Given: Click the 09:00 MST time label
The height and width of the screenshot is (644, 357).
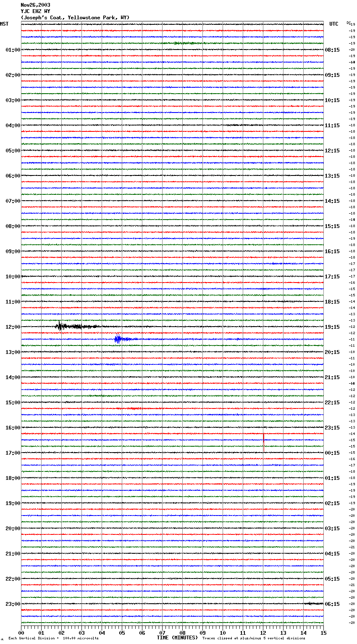Looking at the screenshot, I should tap(13, 251).
